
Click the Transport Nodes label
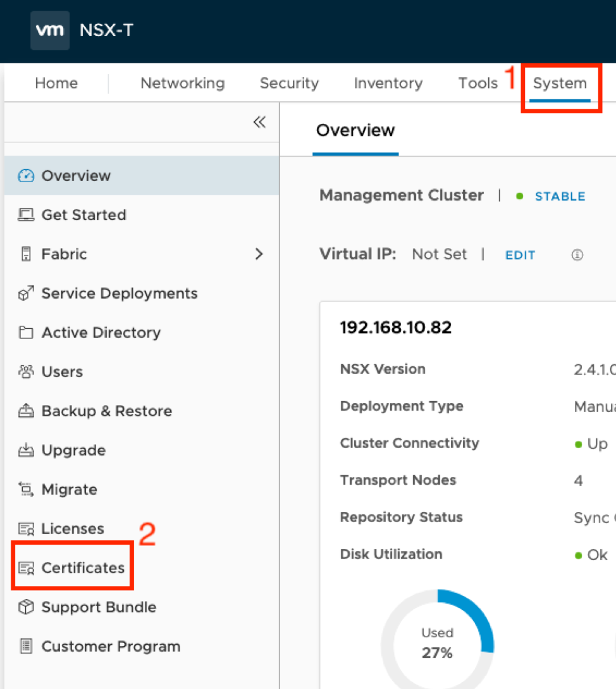click(398, 480)
